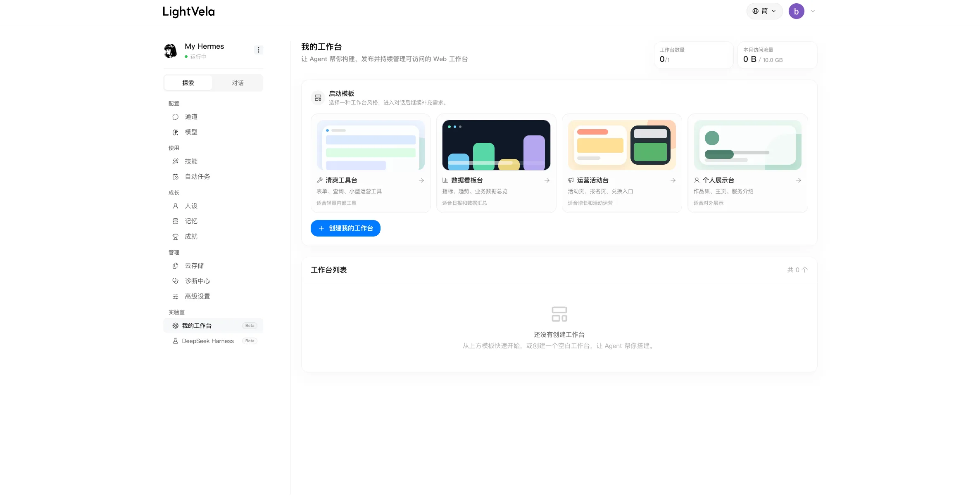Click the My Hermes avatar image

(x=171, y=51)
